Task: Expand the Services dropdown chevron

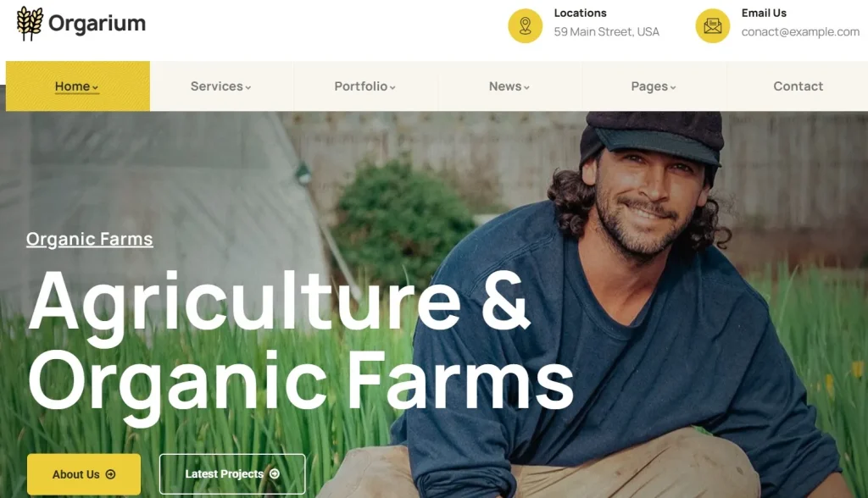Action: 248,87
